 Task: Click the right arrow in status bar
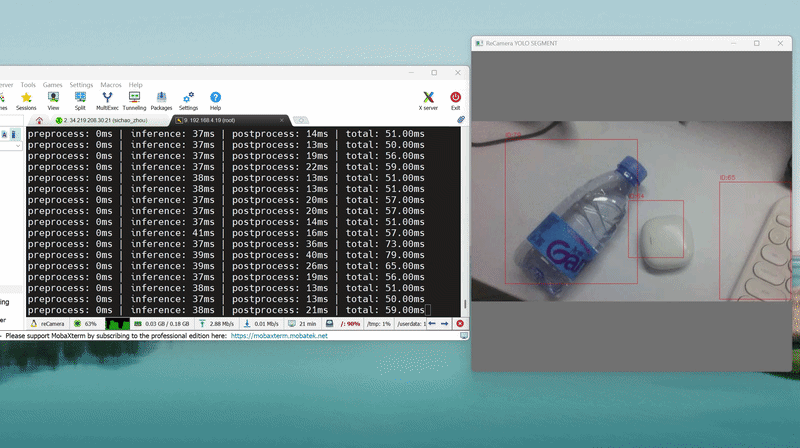pos(444,323)
